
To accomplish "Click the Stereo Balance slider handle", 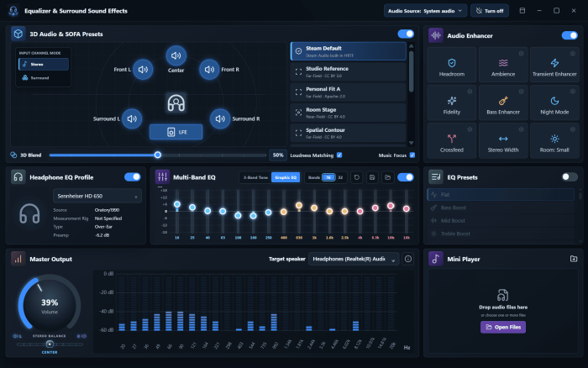I will click(50, 344).
